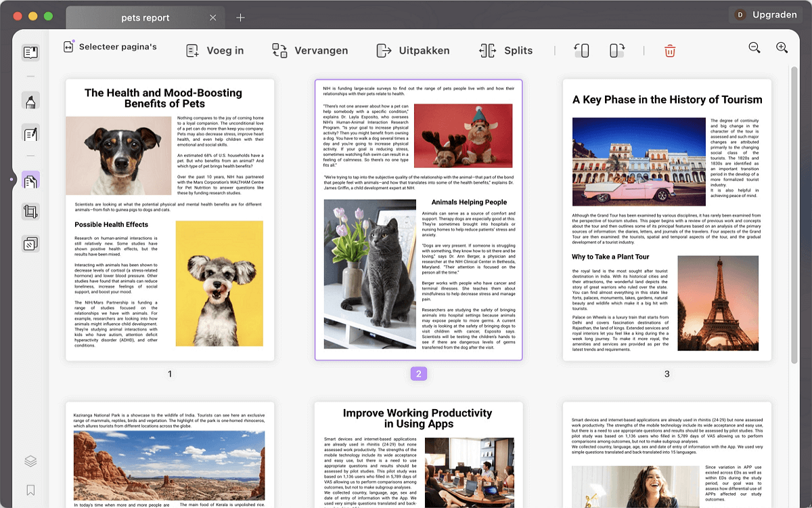This screenshot has width=812, height=508.
Task: Zoom in on the page thumbnails
Action: click(782, 47)
